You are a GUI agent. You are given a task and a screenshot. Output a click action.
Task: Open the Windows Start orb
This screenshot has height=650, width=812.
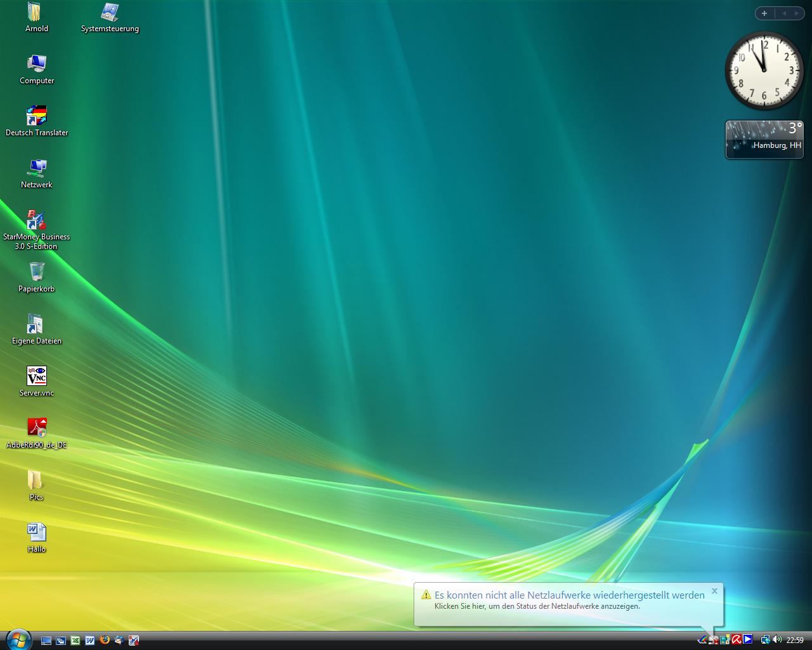click(18, 639)
